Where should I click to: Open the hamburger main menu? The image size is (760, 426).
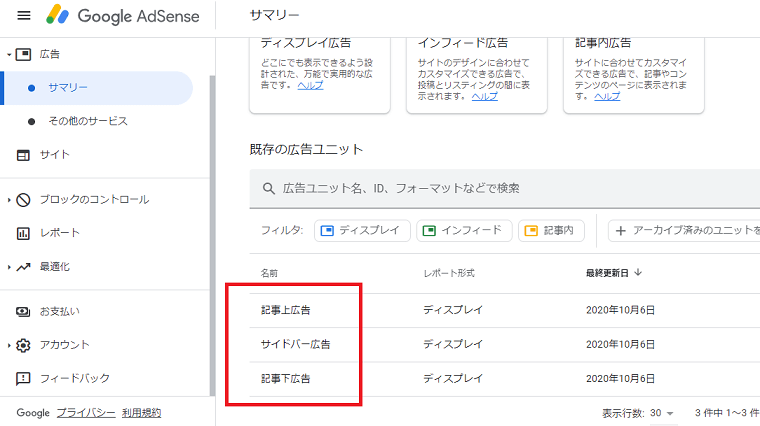[24, 16]
